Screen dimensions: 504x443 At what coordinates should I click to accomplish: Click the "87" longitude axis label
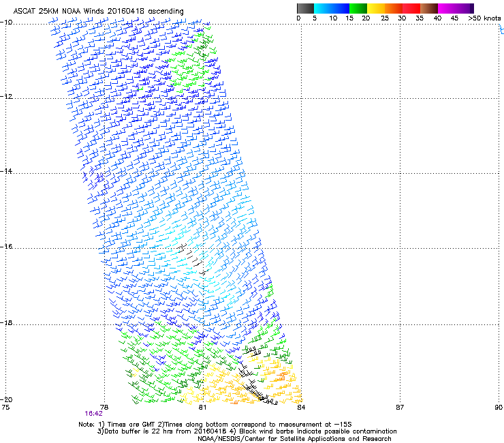(x=400, y=408)
